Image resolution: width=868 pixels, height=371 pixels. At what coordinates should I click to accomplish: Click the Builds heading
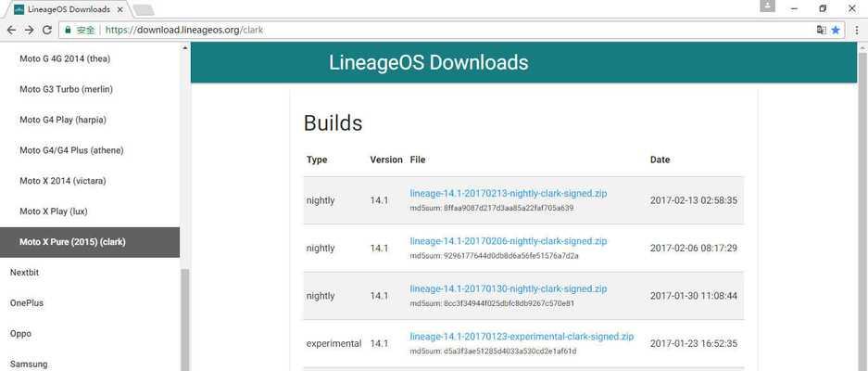[333, 122]
